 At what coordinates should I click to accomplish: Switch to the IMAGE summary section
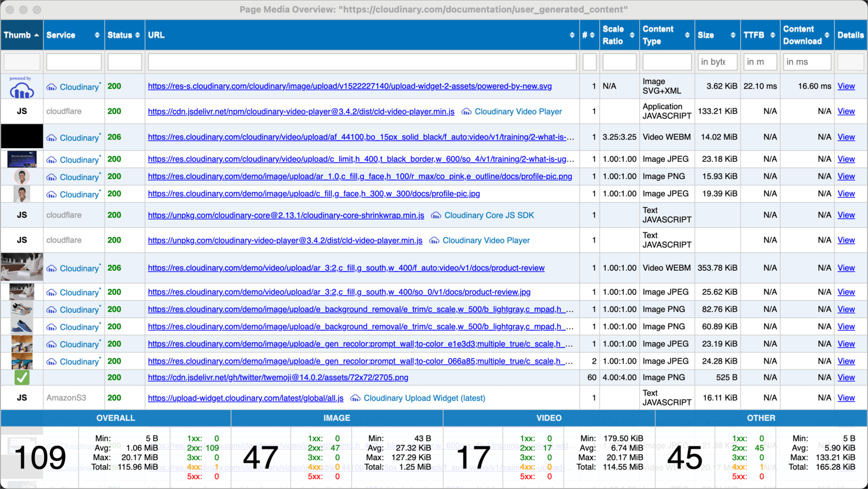coord(336,418)
